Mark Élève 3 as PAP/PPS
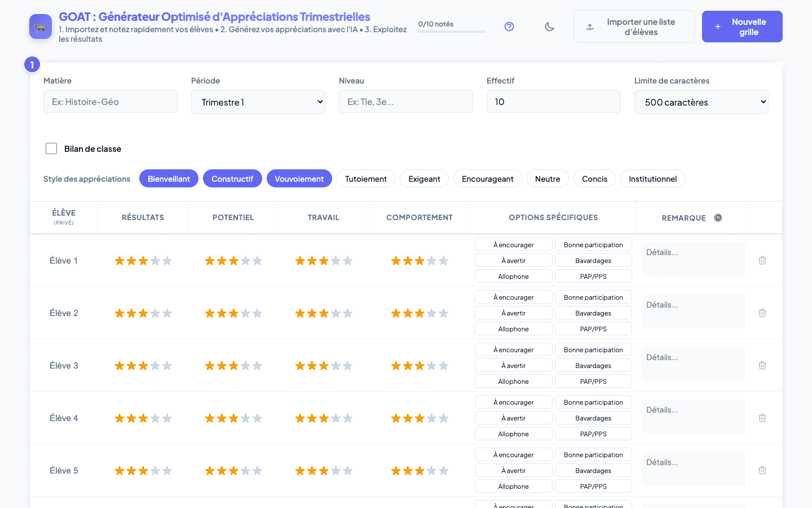Image resolution: width=812 pixels, height=508 pixels. (593, 382)
